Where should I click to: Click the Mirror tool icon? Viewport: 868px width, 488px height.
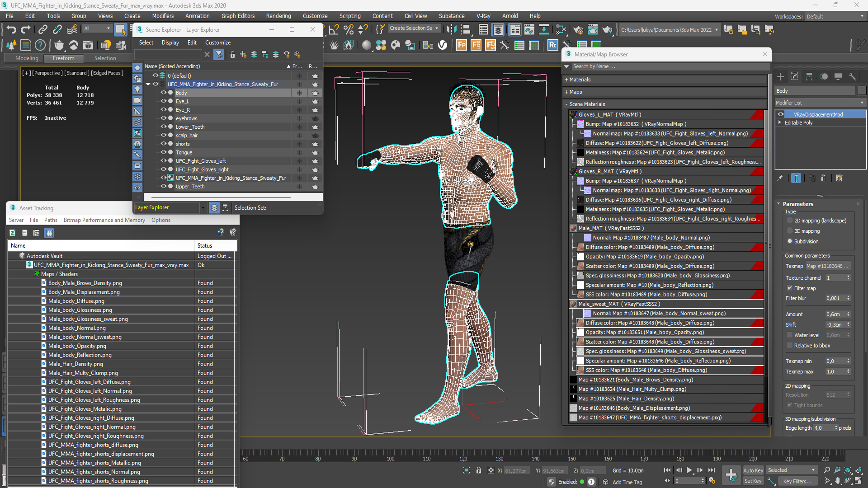click(x=451, y=30)
